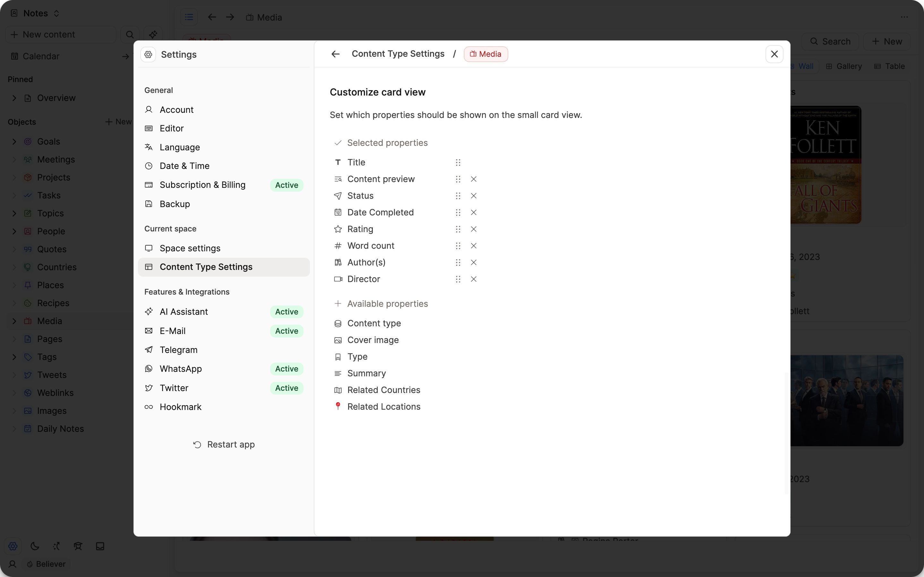
Task: Expand the Media objects in the sidebar
Action: click(14, 321)
